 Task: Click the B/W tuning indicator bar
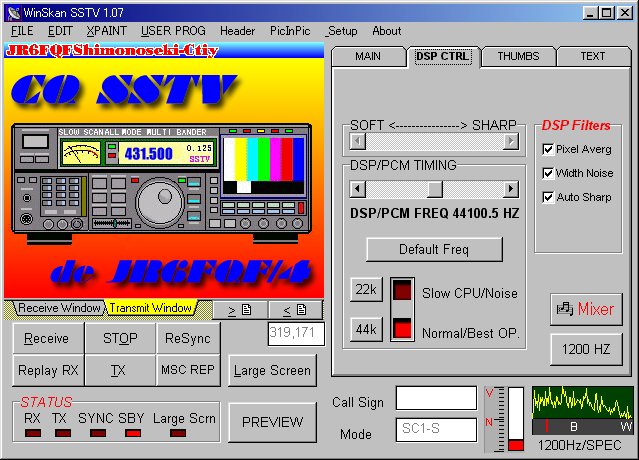click(583, 427)
